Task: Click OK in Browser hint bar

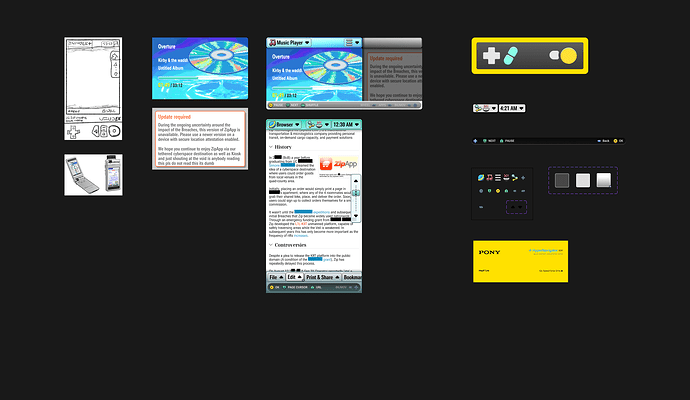Action: [x=275, y=287]
